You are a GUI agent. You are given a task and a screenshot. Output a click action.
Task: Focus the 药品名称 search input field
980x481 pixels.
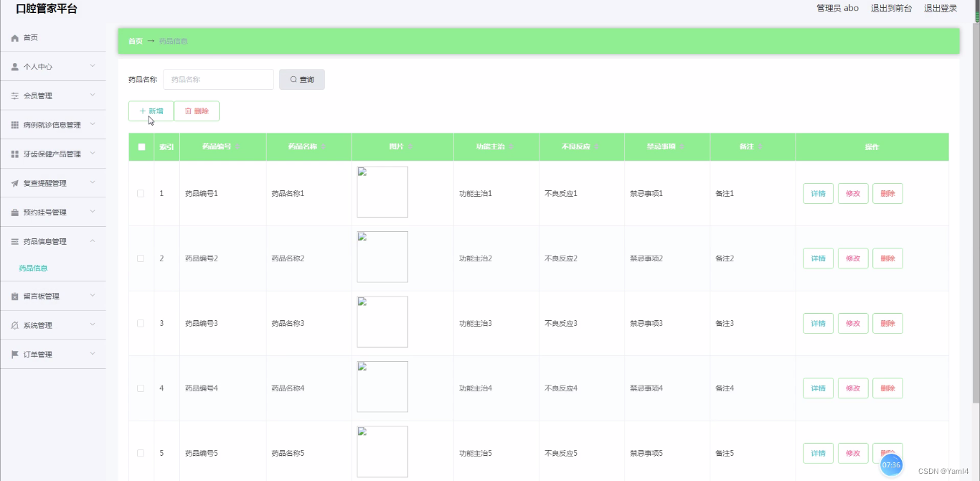pos(218,80)
